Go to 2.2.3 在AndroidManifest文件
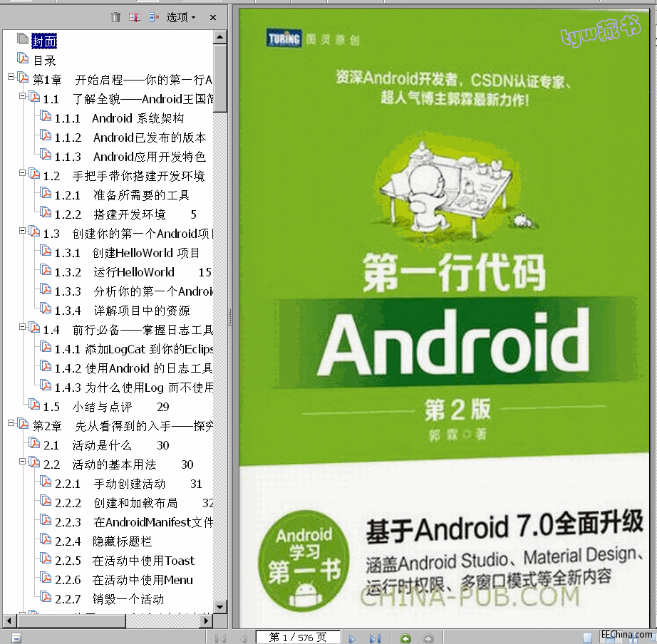Viewport: 657px width, 644px height. (134, 522)
